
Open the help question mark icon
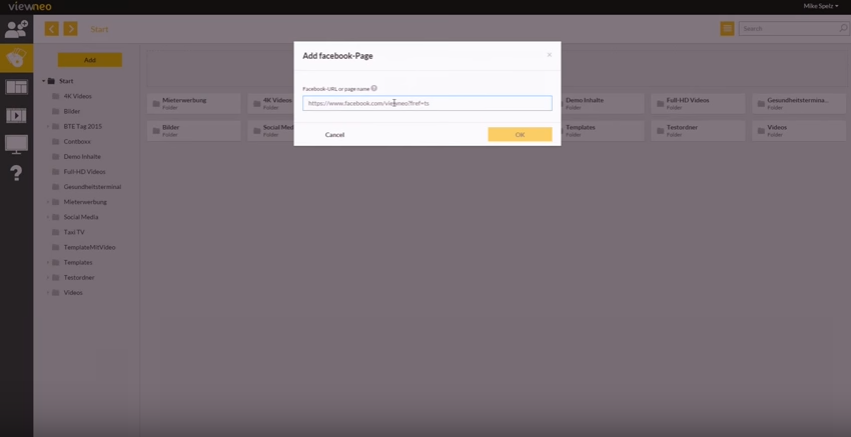point(16,173)
